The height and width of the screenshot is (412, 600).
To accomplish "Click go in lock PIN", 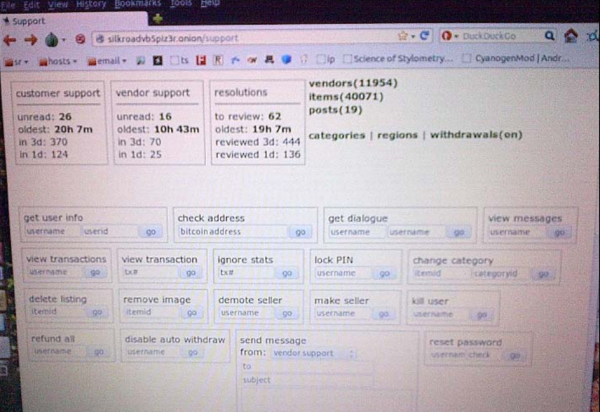I will tap(384, 274).
